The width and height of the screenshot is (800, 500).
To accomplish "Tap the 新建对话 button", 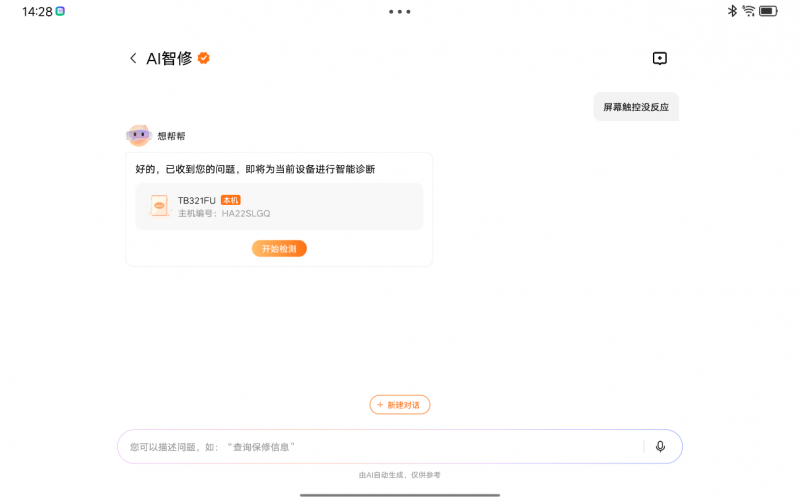I will click(400, 405).
